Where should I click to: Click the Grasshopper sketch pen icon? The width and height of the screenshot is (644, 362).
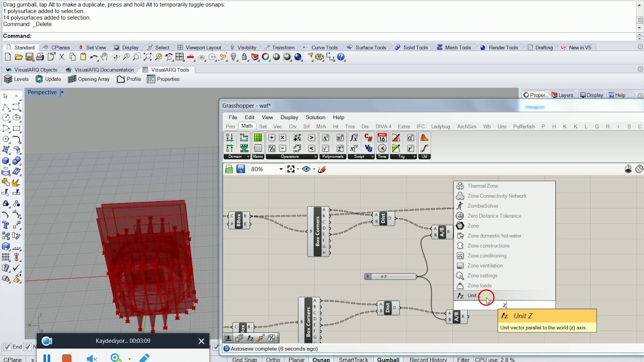click(322, 169)
